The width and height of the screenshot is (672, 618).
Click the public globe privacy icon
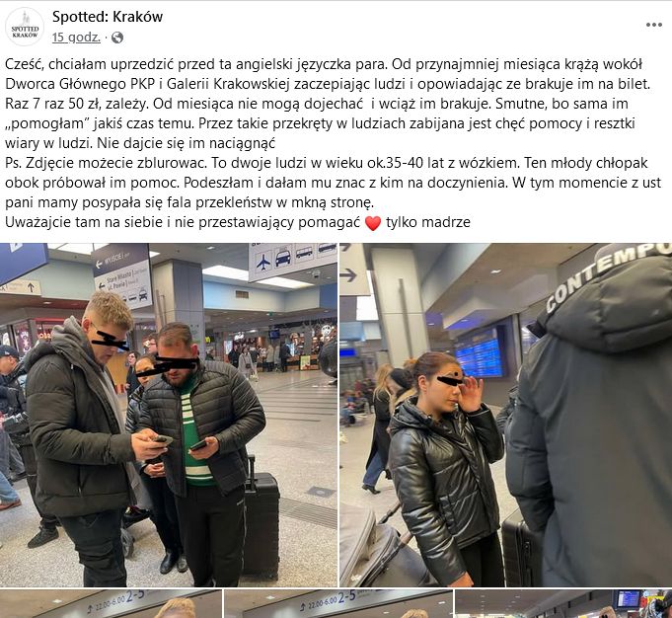click(117, 38)
